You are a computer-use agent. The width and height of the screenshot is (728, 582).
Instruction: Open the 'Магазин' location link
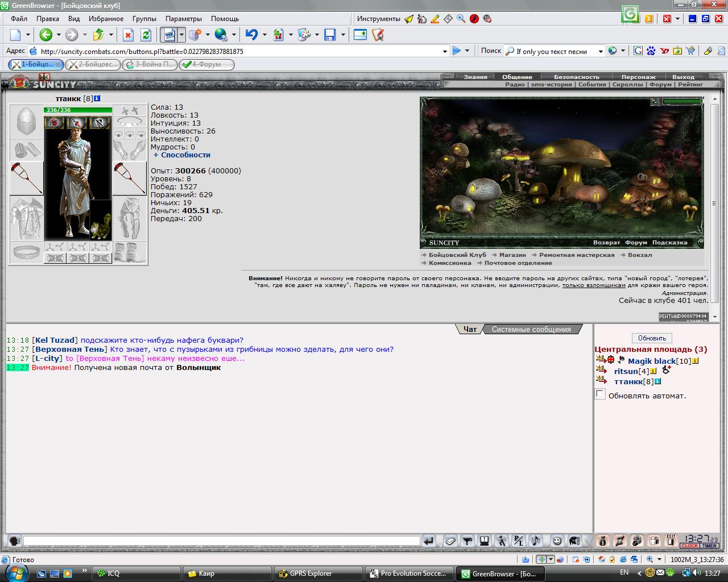pos(512,255)
